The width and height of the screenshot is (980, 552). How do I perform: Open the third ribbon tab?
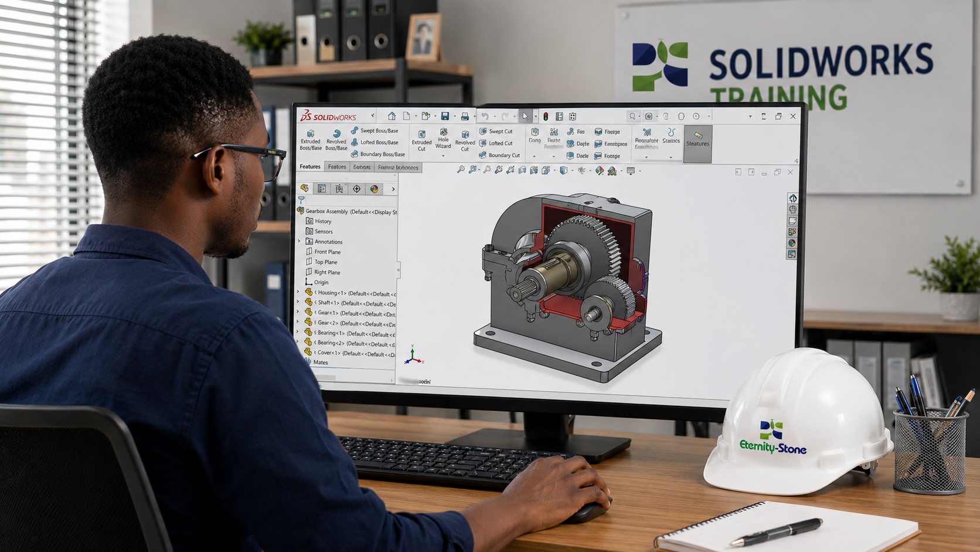pyautogui.click(x=362, y=167)
